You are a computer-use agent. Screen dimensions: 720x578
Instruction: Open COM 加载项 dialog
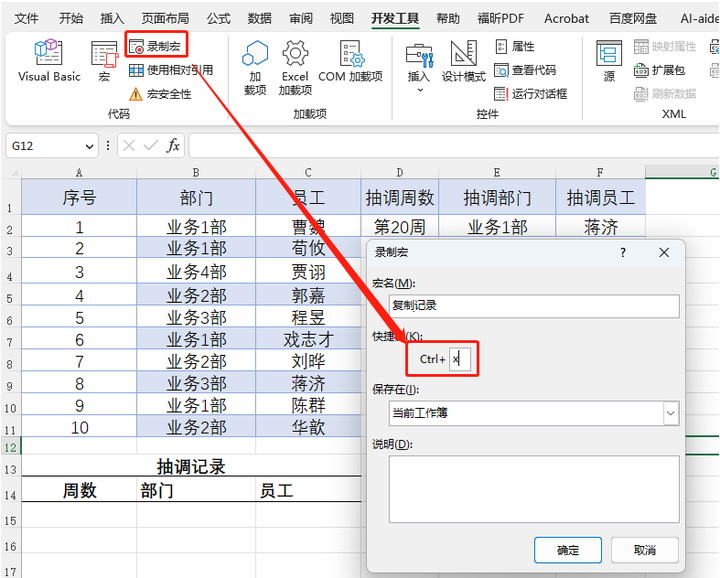coord(350,62)
